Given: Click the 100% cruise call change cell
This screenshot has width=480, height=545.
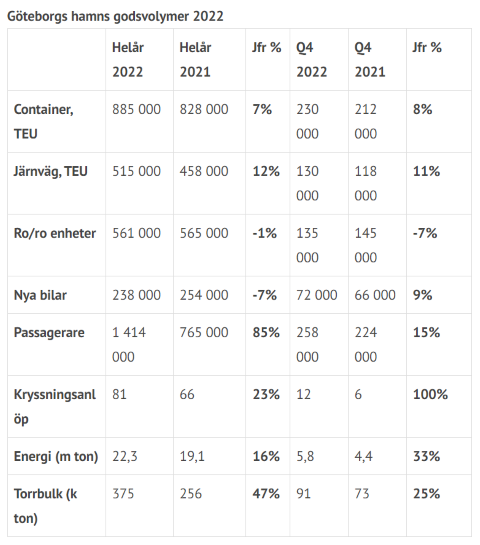Looking at the screenshot, I should [x=430, y=394].
